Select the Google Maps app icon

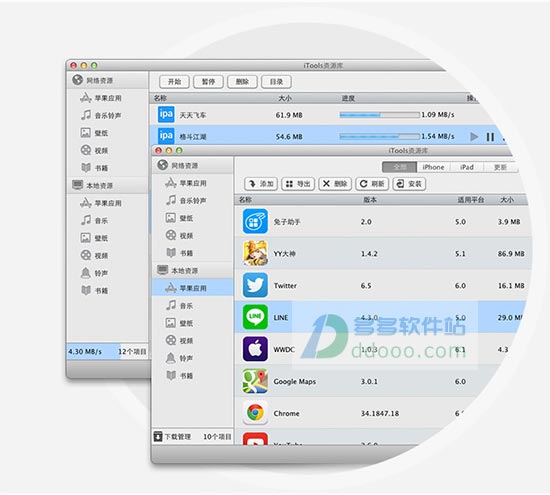255,381
